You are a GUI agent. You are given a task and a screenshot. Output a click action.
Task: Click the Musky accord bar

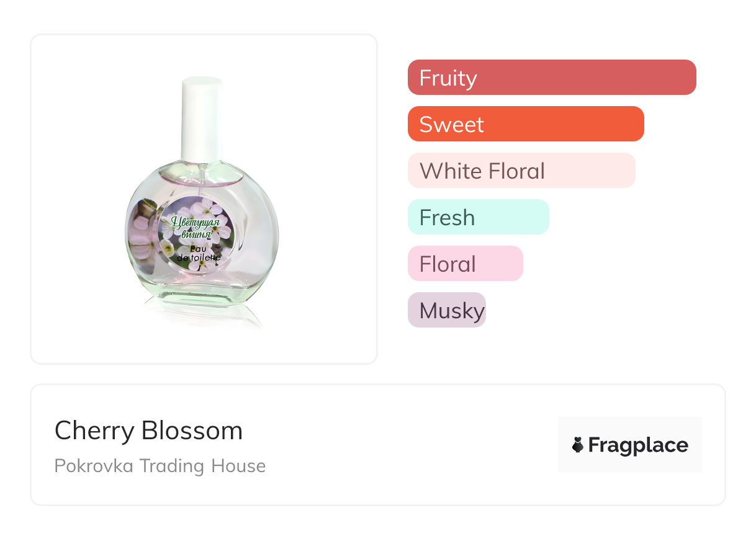pos(446,310)
